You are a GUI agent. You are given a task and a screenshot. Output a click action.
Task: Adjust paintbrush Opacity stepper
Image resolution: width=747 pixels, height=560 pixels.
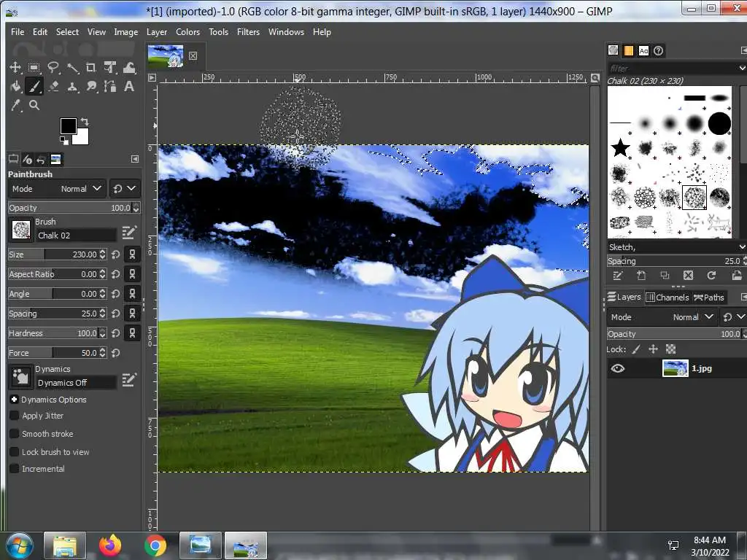[x=136, y=208]
